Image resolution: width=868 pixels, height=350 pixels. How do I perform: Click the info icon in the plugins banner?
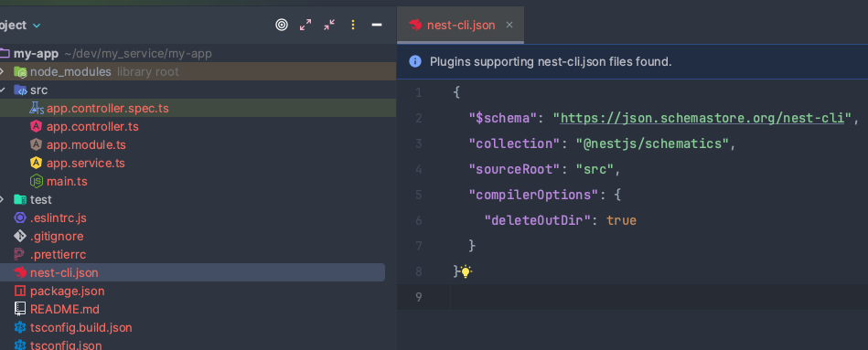point(414,61)
